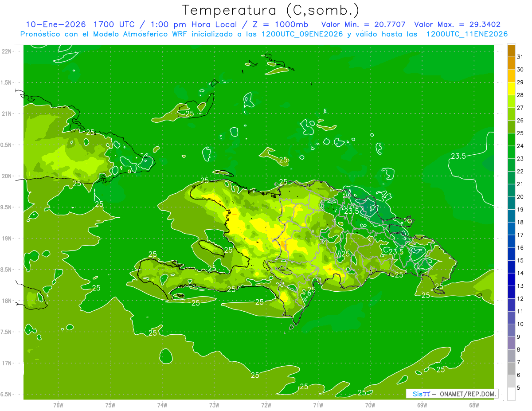532x411 pixels.
Task: Click the 75W longitude label
Action: click(x=110, y=405)
